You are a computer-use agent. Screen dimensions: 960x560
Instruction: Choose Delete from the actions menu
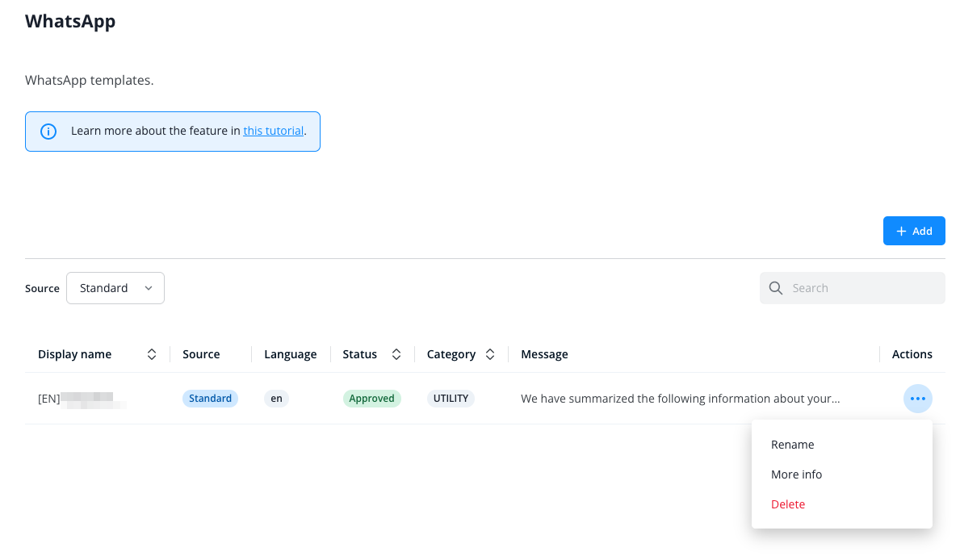[x=788, y=504]
